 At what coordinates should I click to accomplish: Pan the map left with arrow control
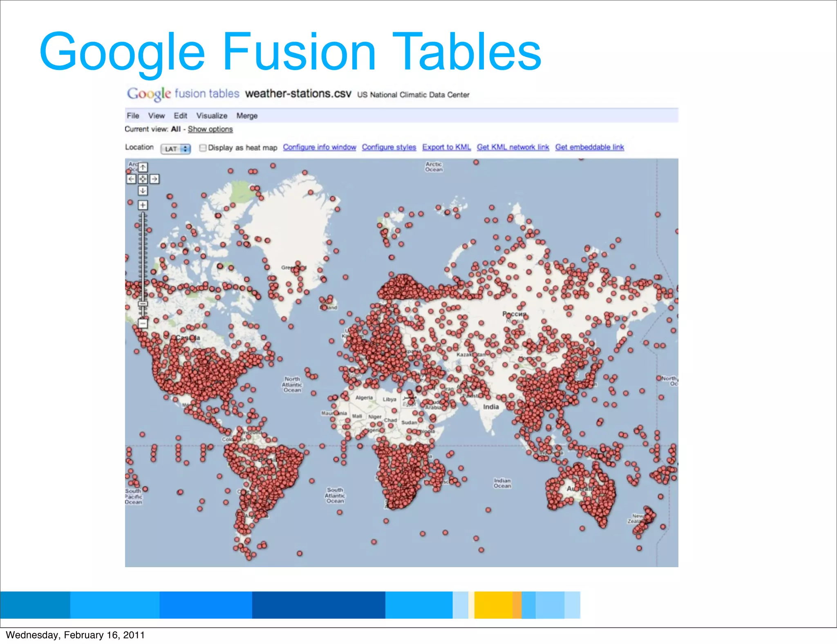(131, 179)
